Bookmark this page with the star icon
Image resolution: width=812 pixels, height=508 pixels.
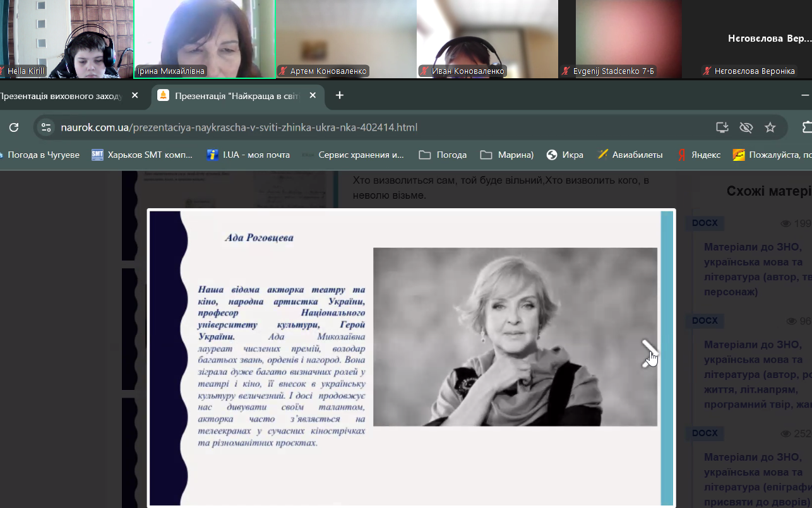[x=770, y=127]
